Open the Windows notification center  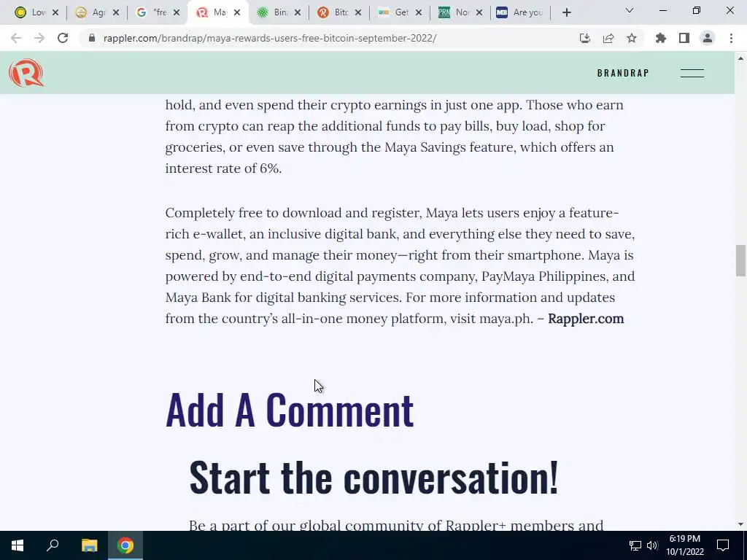[723, 545]
